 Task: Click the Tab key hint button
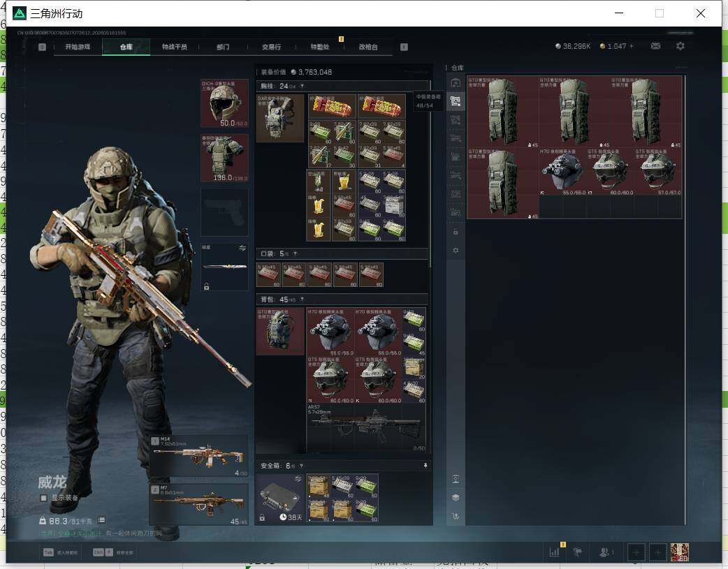click(x=48, y=552)
